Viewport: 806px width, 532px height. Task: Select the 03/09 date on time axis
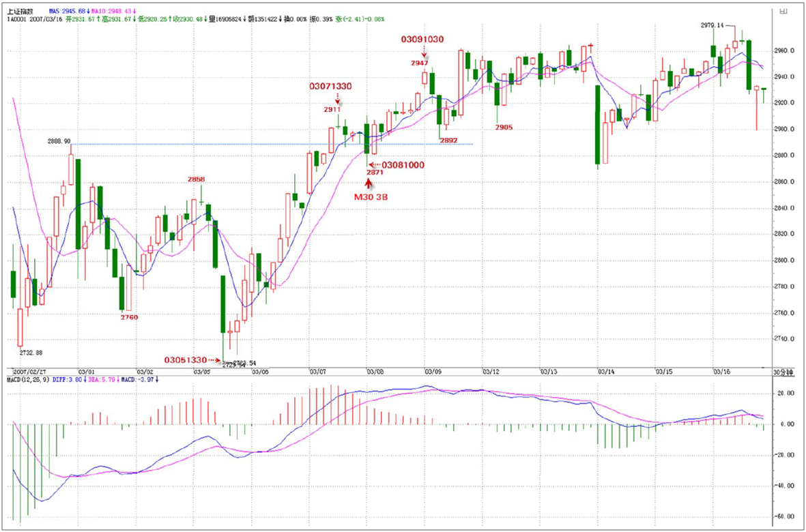[x=432, y=372]
